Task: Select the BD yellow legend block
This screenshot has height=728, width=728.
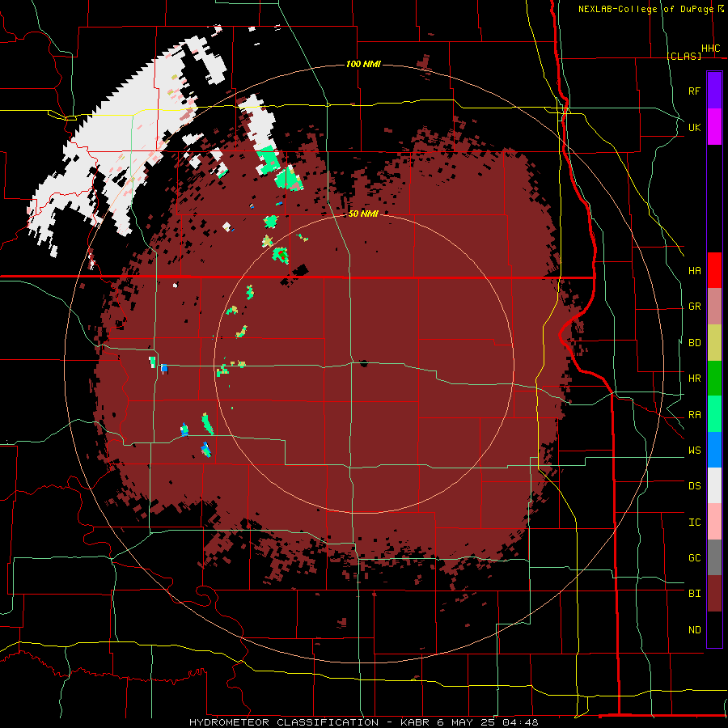Action: [714, 343]
